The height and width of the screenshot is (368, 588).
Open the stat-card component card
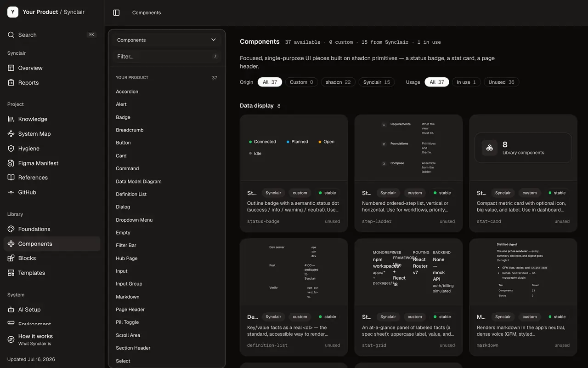tap(523, 173)
